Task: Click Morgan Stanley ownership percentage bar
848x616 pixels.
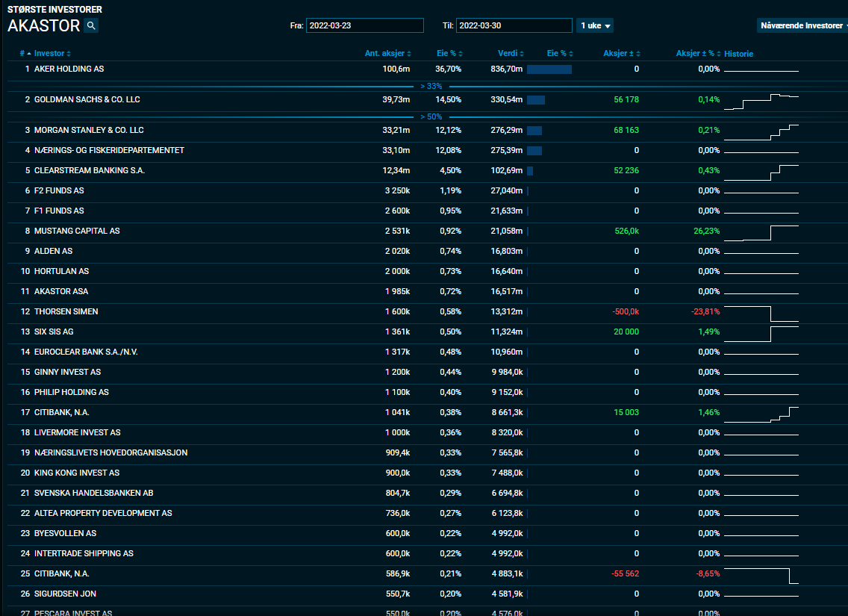Action: click(x=534, y=131)
